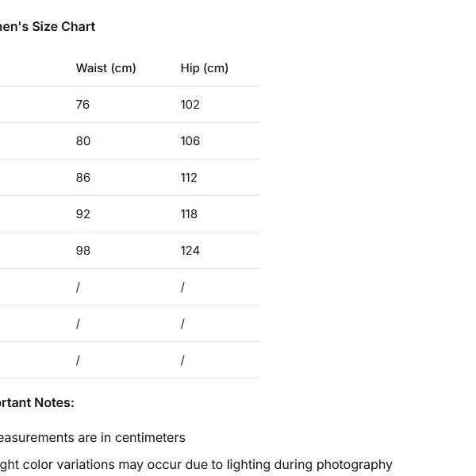
Task: Click hip value 102
Action: coord(190,105)
